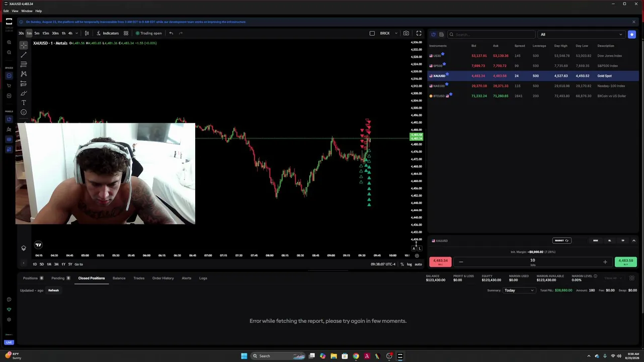Select the 30s timeframe

point(21,33)
